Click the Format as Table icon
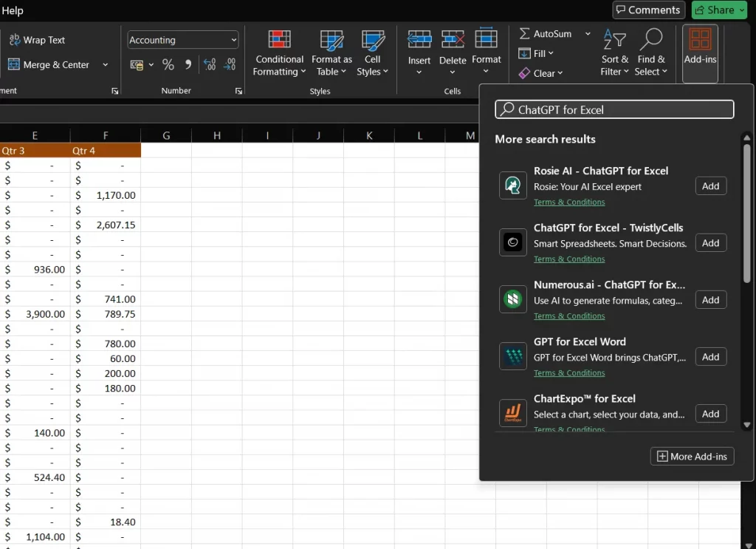The width and height of the screenshot is (756, 549). [x=331, y=41]
